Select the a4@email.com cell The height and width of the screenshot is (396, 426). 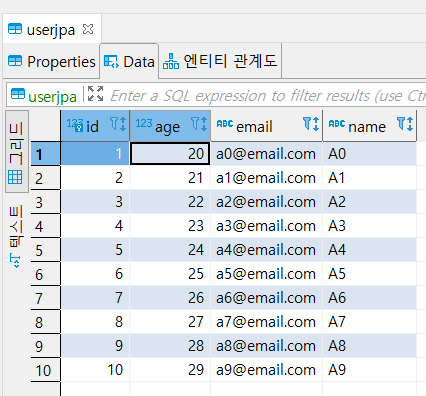[x=266, y=250]
